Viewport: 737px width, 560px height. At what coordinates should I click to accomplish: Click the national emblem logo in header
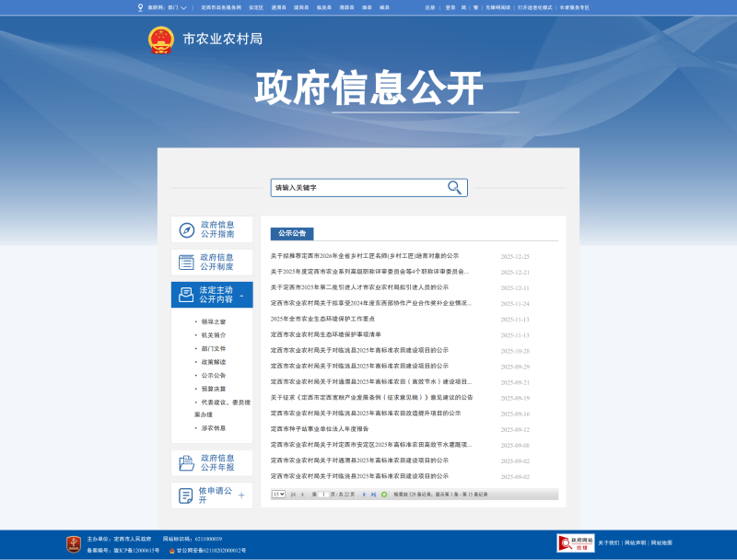[x=161, y=40]
